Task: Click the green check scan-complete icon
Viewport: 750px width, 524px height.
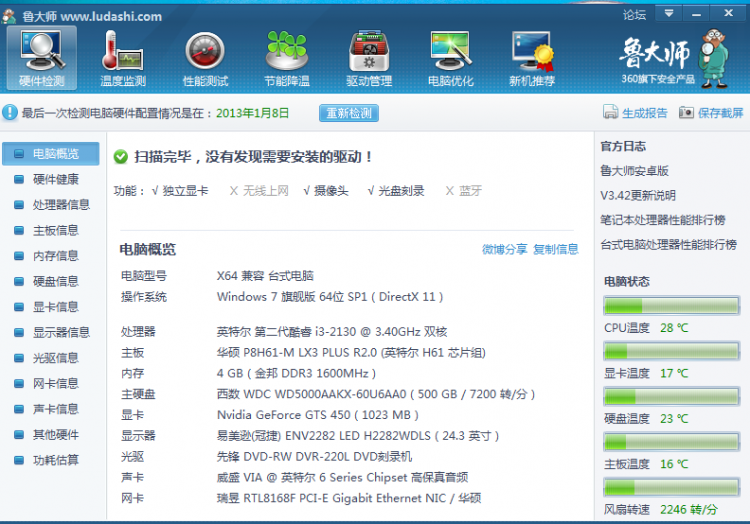Action: click(121, 156)
